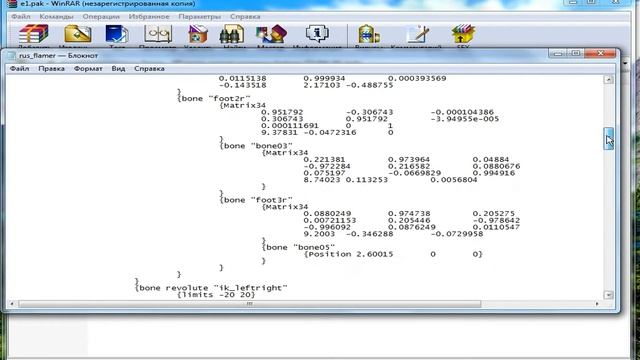This screenshot has width=640, height=360.
Task: Click the value 0.221381
Action: tap(324, 160)
